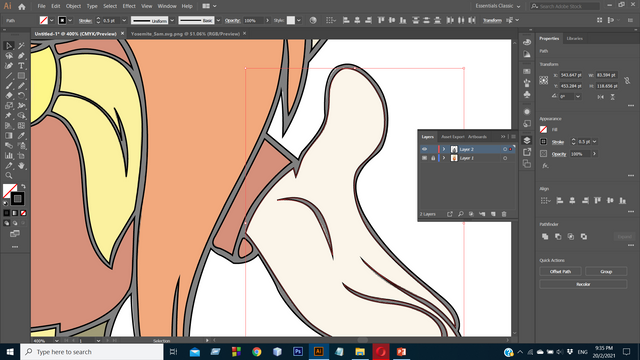Screen dimensions: 640x360
Task: Select the Eraser tool
Action: [x=9, y=96]
